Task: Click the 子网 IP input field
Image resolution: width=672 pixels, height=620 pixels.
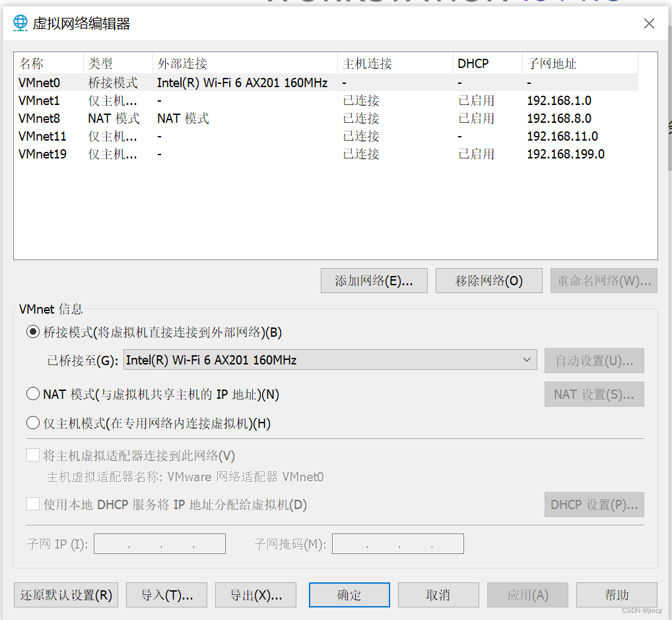Action: (x=160, y=543)
